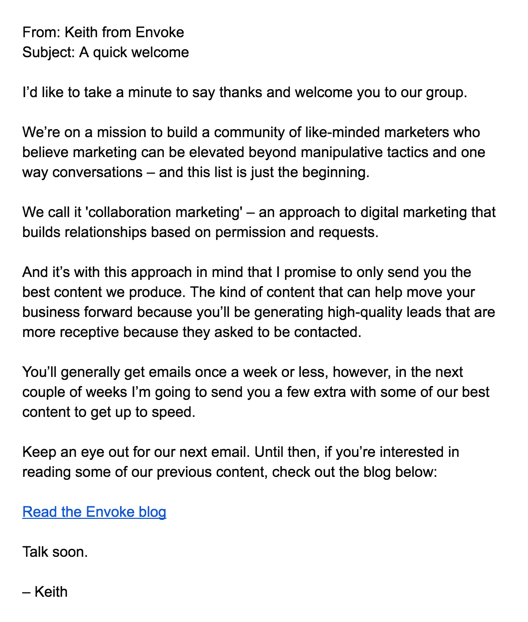The width and height of the screenshot is (528, 622).
Task: Open the Read the Envoke blog link
Action: (94, 512)
